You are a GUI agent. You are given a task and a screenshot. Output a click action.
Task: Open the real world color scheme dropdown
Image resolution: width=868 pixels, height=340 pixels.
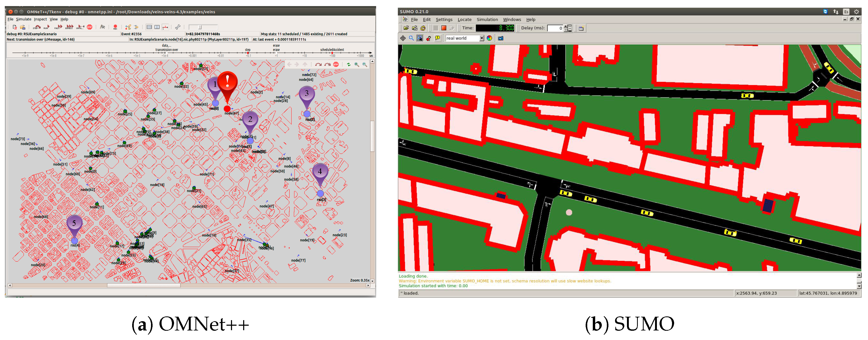482,38
